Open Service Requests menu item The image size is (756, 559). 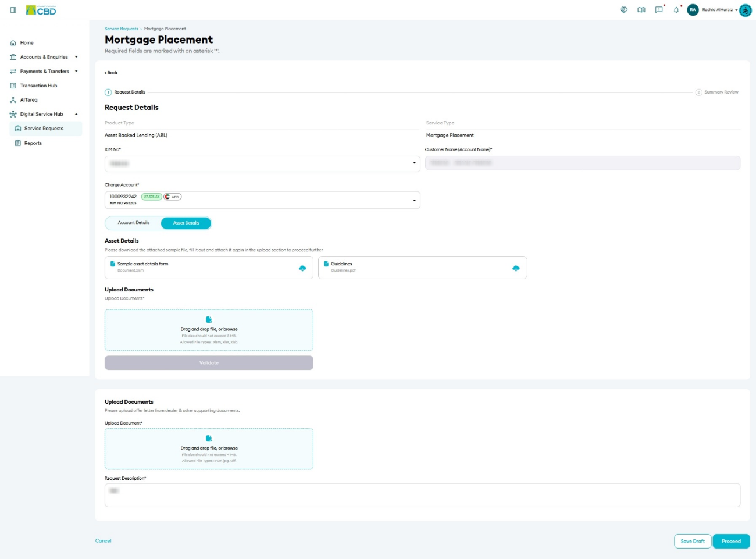(46, 129)
